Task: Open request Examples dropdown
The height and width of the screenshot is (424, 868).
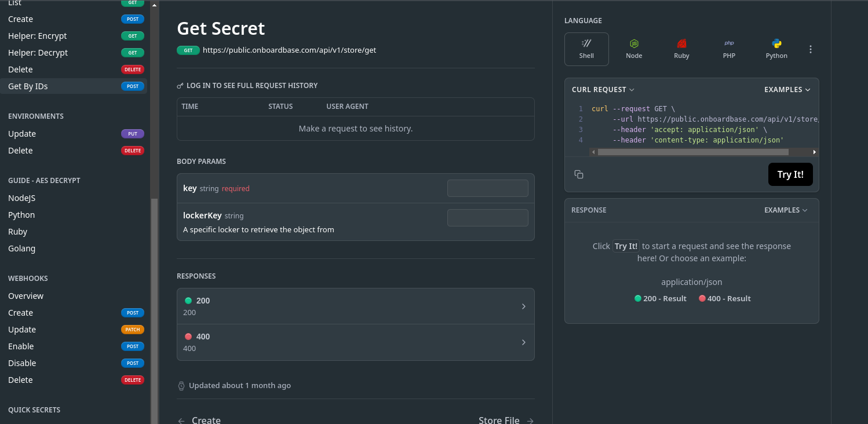Action: click(x=787, y=90)
